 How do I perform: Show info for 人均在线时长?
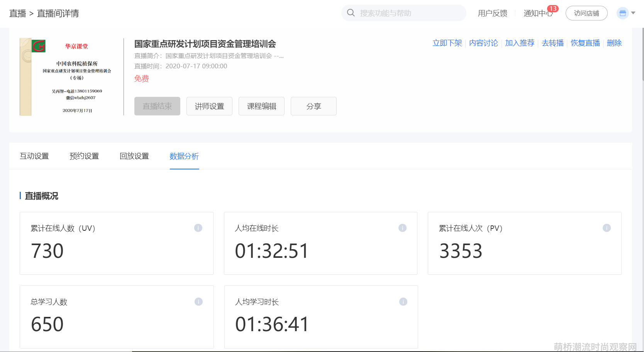pos(402,228)
